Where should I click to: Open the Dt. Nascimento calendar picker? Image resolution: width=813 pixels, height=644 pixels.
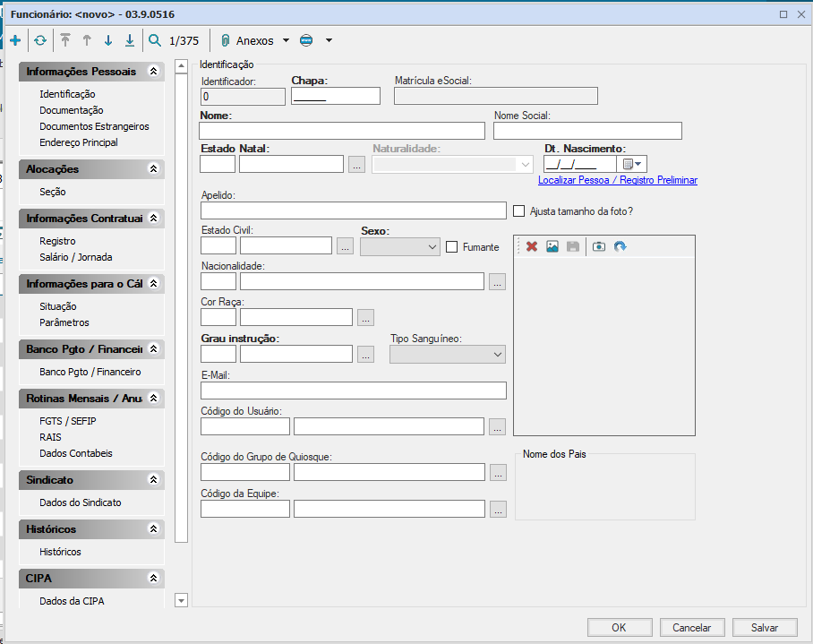point(632,164)
